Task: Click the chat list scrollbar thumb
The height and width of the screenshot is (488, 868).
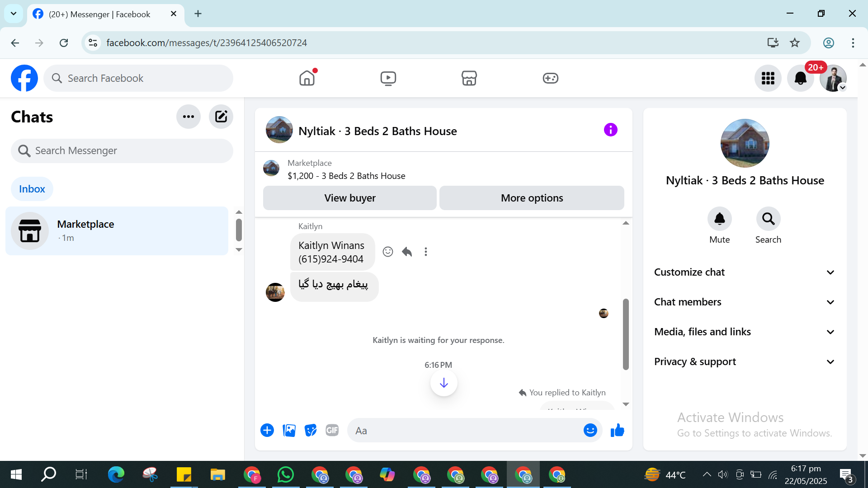Action: pos(239,230)
